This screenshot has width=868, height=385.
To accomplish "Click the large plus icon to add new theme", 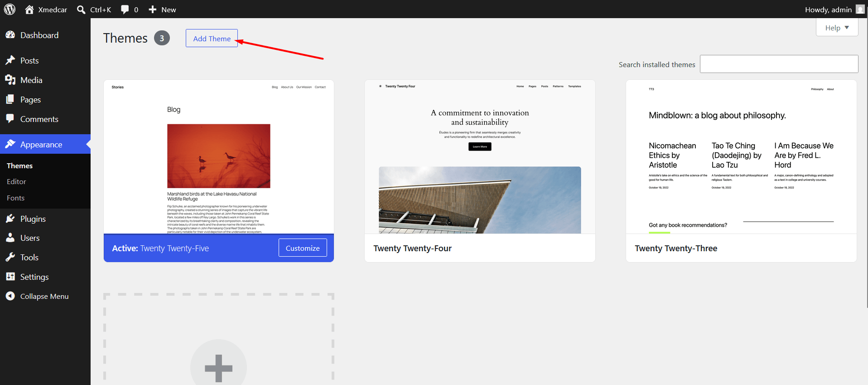I will 219,368.
